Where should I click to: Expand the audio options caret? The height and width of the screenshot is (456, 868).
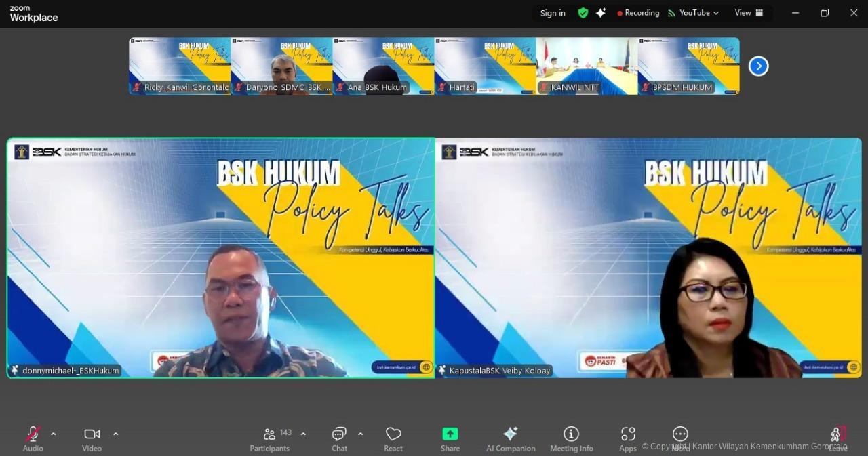pos(54,434)
